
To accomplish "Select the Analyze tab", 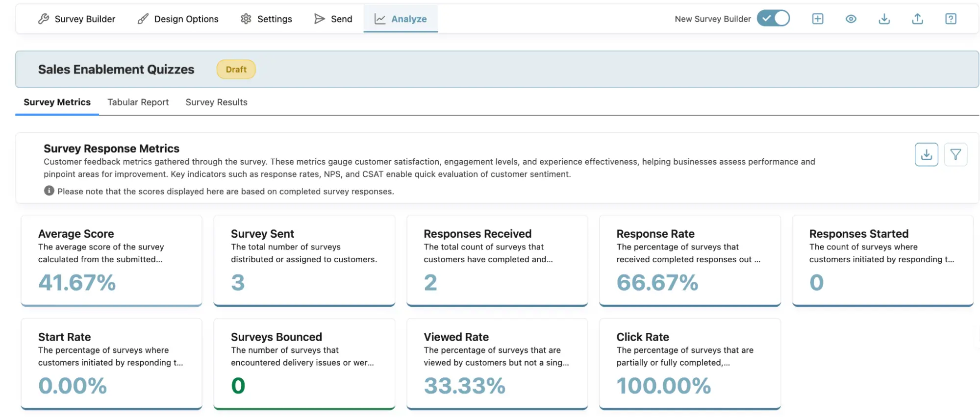I will (401, 19).
